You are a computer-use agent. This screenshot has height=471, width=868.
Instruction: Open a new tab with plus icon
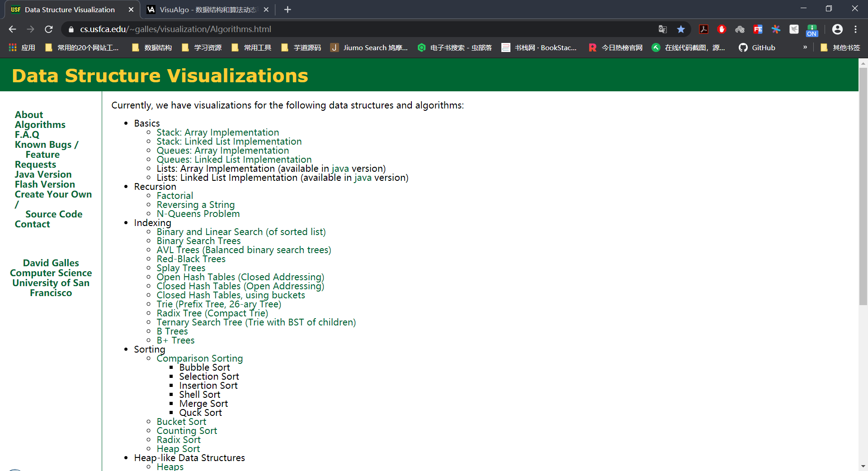tap(288, 9)
